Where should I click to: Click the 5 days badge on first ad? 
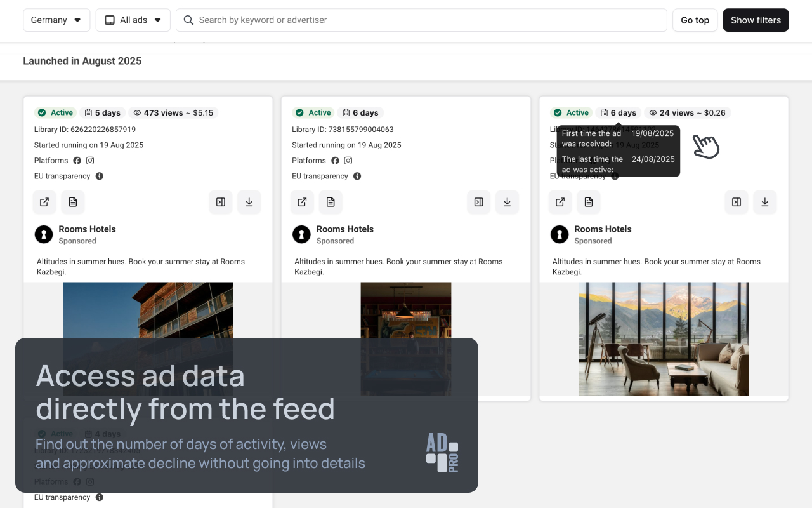103,113
